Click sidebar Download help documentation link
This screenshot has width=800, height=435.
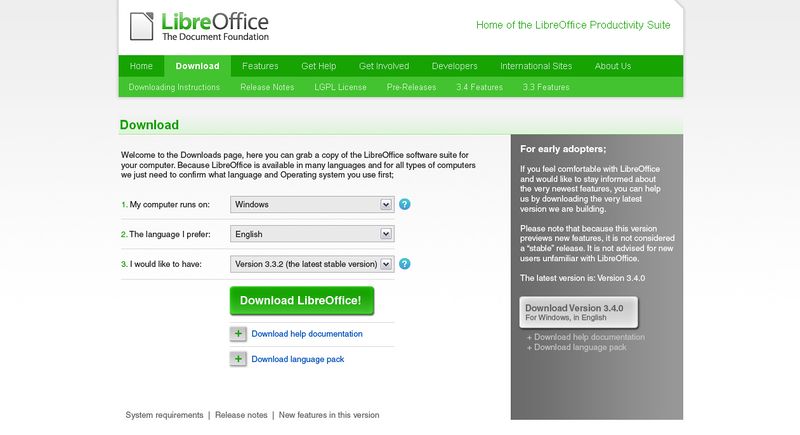coord(589,337)
